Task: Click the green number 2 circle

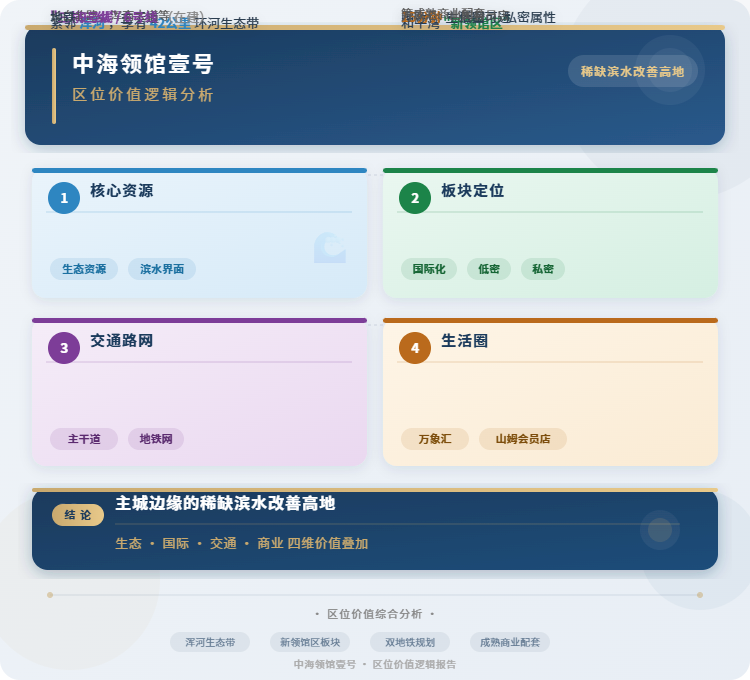Action: click(415, 198)
